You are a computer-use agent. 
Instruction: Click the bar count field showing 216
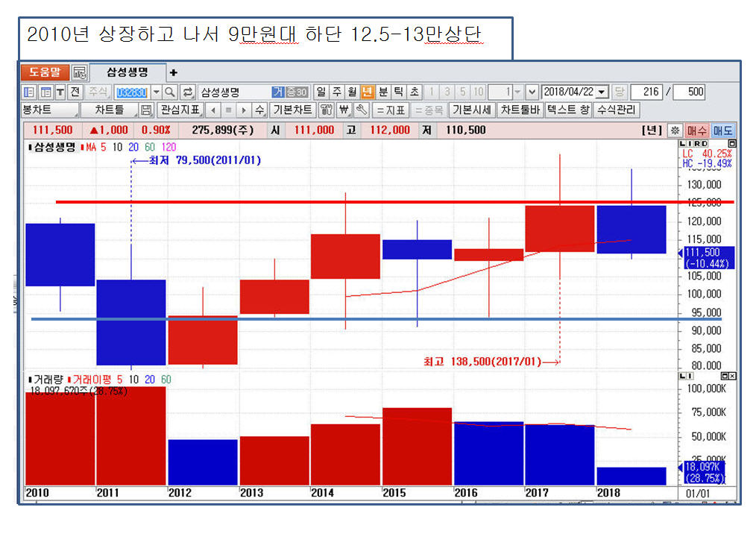click(x=646, y=92)
